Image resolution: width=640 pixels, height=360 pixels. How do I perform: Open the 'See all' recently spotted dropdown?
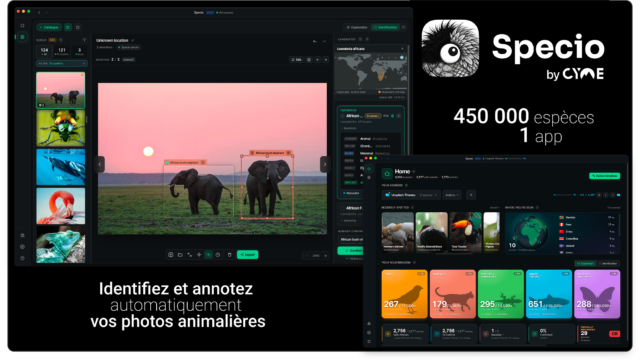[494, 208]
